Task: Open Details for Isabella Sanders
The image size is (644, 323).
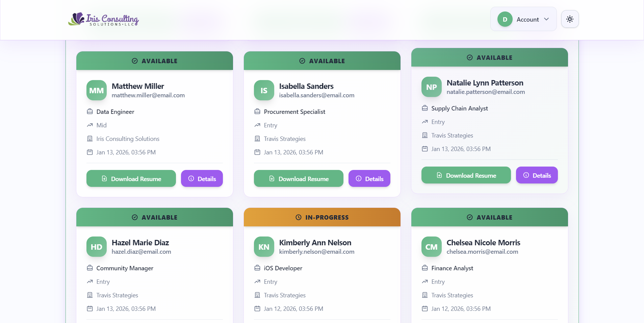Action: click(x=369, y=178)
